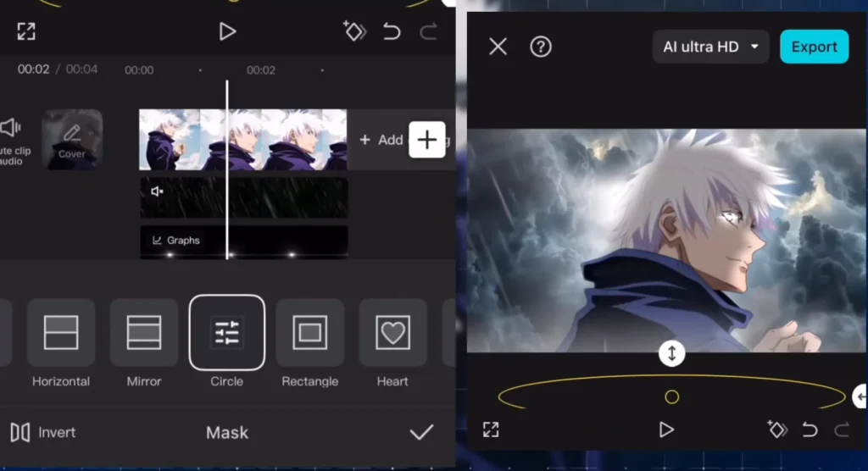Click the white plus add-clip button

tap(427, 140)
